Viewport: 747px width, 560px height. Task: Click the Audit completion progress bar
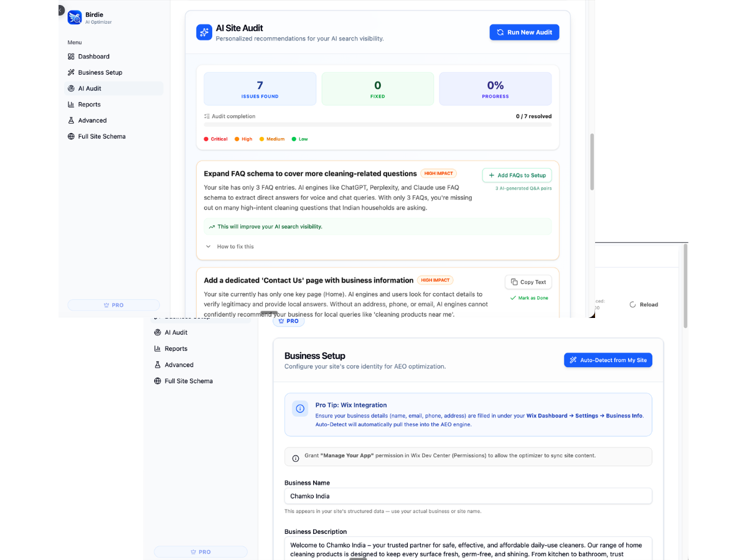[x=378, y=125]
